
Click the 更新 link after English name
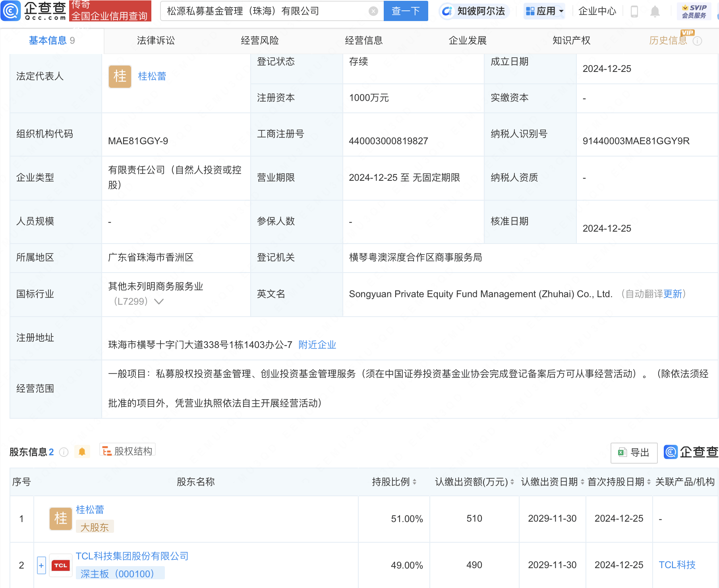(673, 294)
